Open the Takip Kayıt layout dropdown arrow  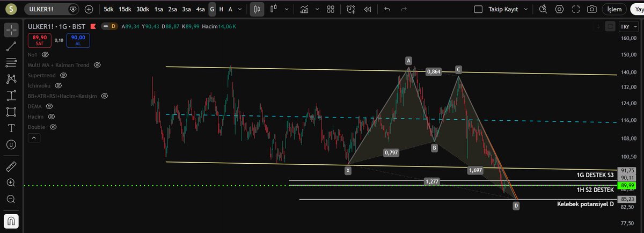tap(525, 9)
